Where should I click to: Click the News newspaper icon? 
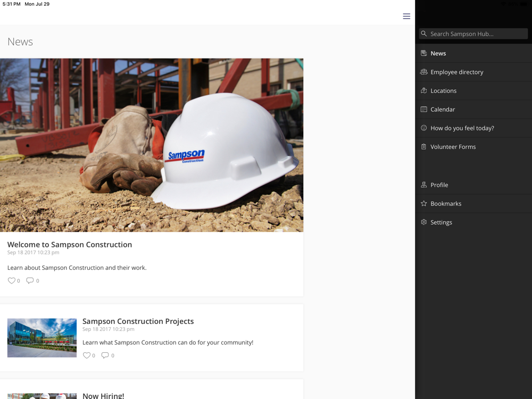pyautogui.click(x=424, y=53)
